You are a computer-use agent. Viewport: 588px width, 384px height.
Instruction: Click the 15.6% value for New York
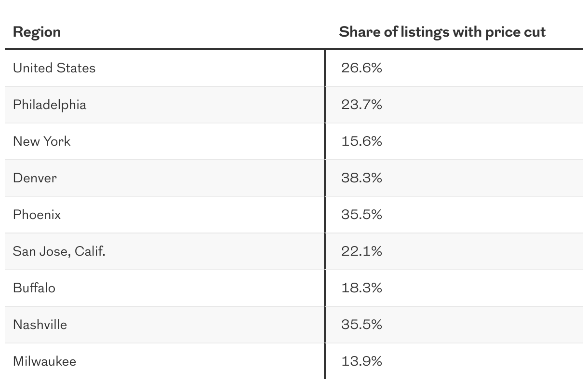361,141
